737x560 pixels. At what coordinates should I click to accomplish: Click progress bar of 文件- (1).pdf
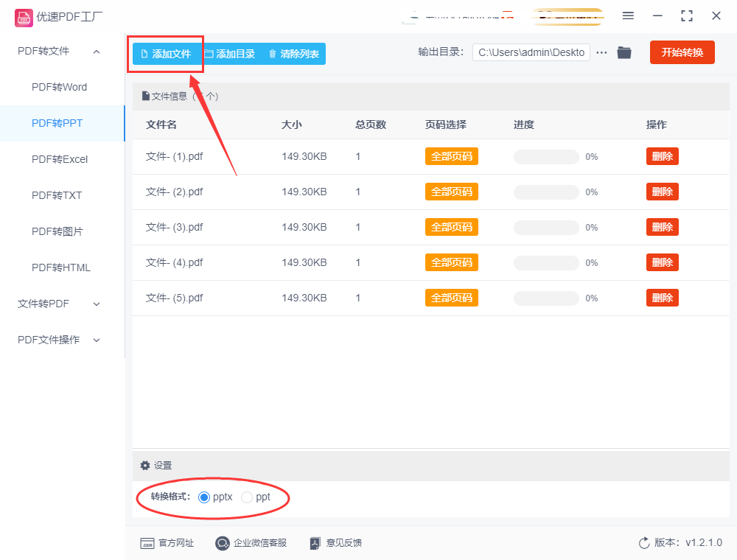click(546, 157)
